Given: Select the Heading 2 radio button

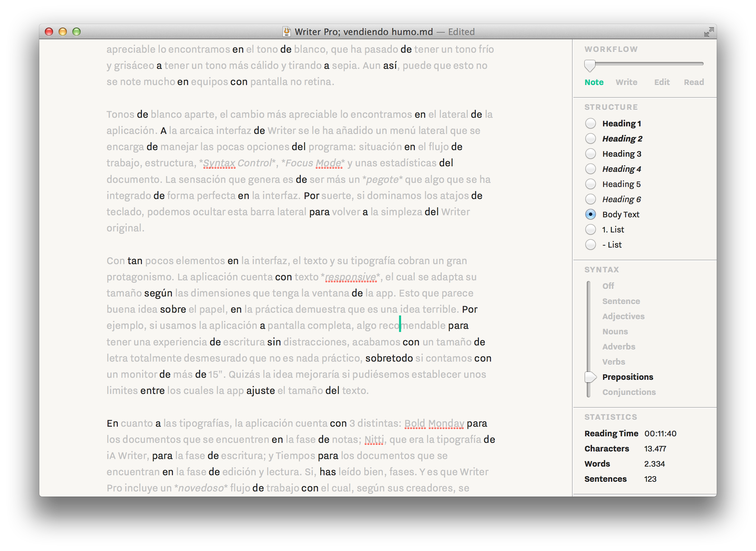Looking at the screenshot, I should pos(591,138).
